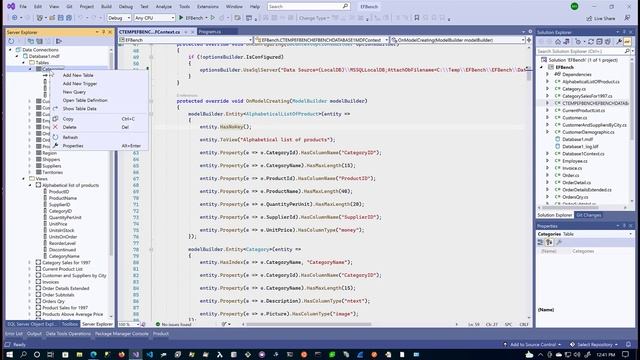Click Select Repository in status bar

coord(594,345)
